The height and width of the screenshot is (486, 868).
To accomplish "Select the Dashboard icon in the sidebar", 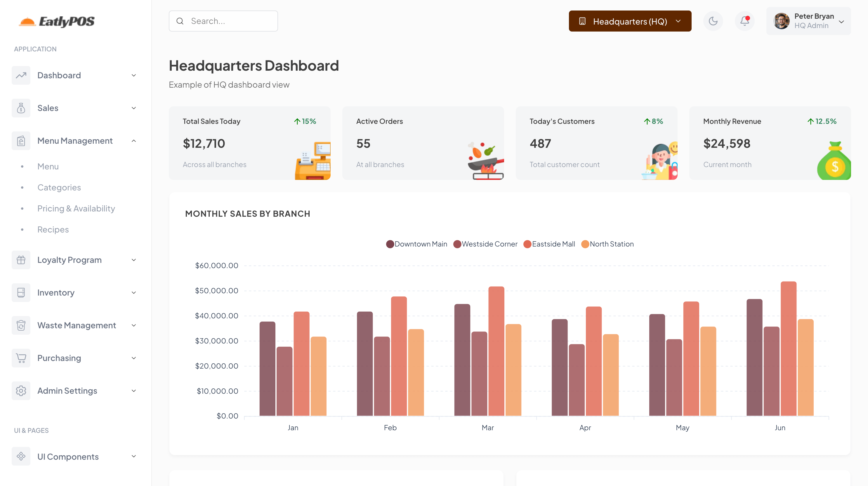I will tap(21, 75).
